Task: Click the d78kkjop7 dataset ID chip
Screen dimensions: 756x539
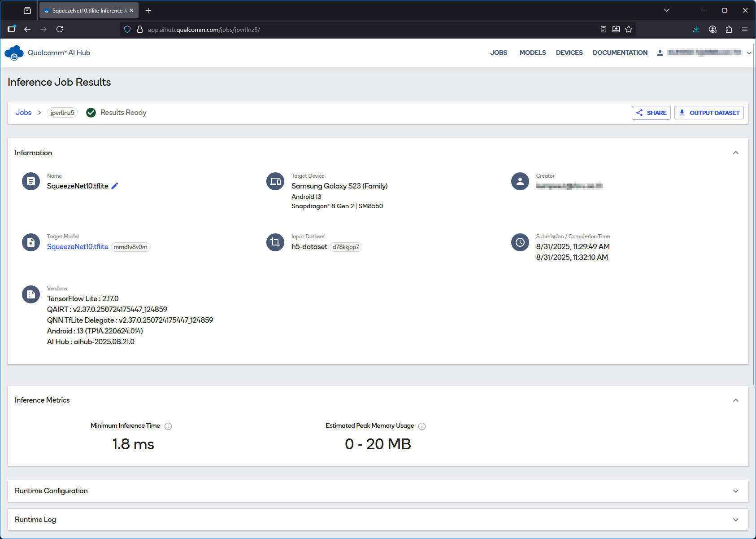Action: click(346, 247)
